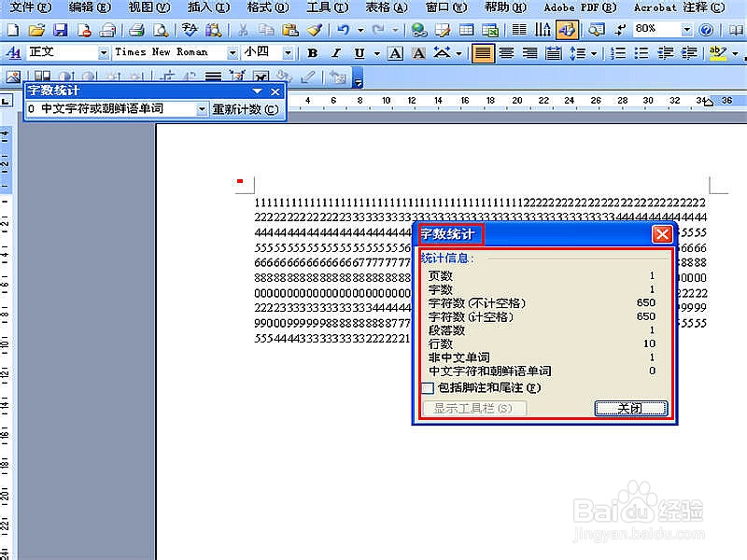The width and height of the screenshot is (747, 560).
Task: Create a new blank document
Action: (x=13, y=31)
